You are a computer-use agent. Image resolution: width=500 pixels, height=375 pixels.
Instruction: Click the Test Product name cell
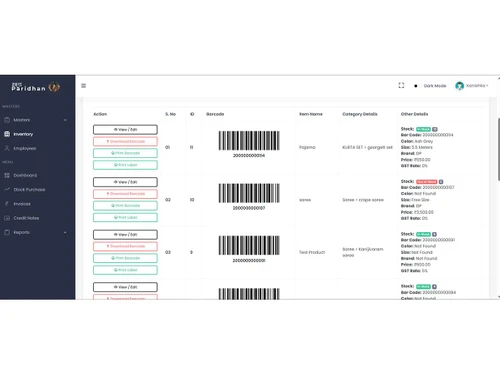(x=312, y=252)
